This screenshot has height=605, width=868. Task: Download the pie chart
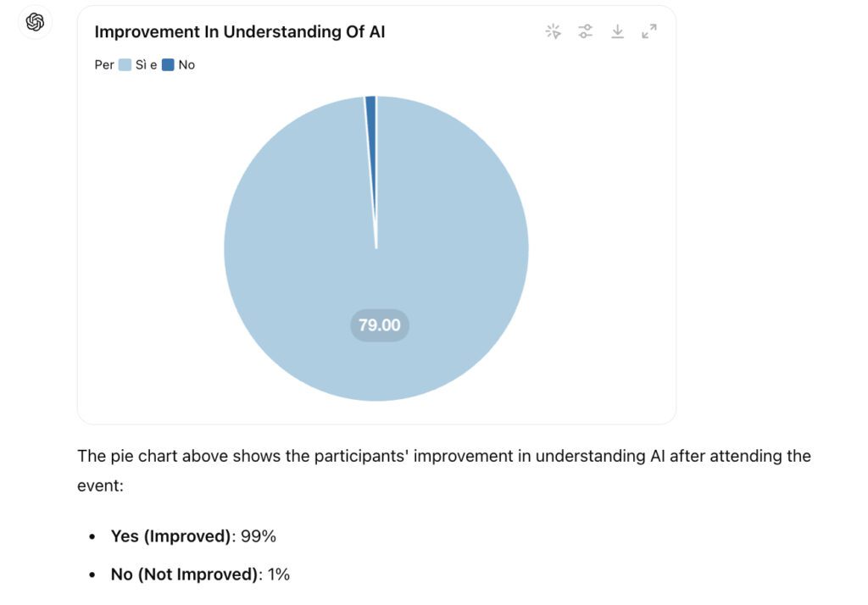click(x=617, y=31)
